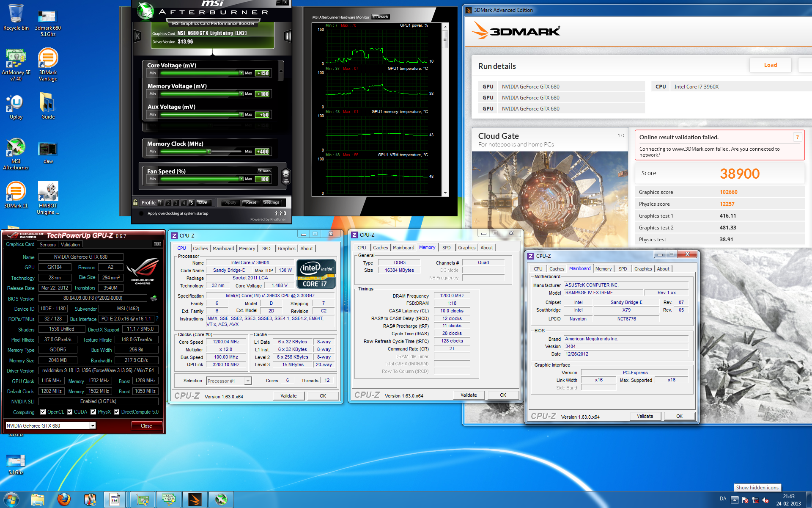Click the Close button in GPU-Z
Viewport: 812px width, 508px height.
pos(146,426)
